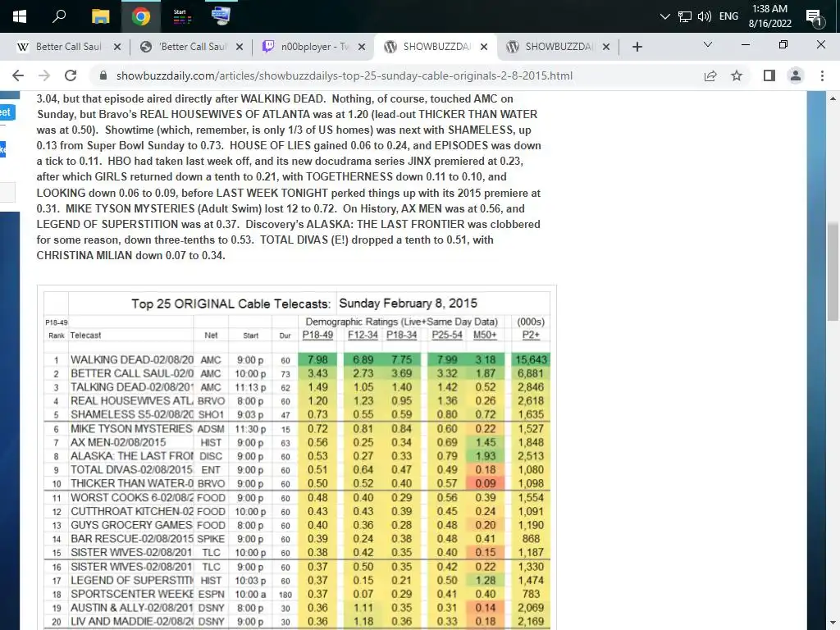840x630 pixels.
Task: Click 'SPORTSCENTER WEEKE' row
Action: pos(297,594)
